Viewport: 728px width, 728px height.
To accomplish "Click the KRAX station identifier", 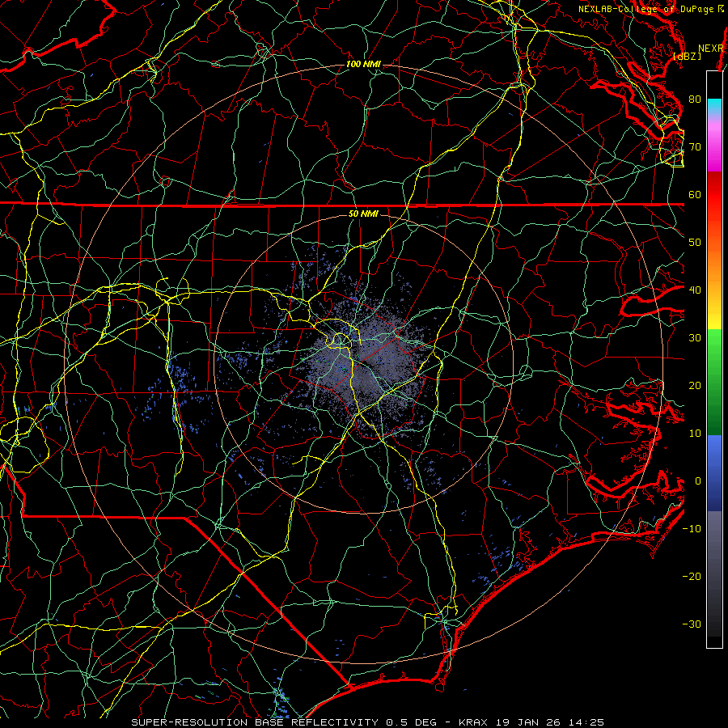I will pyautogui.click(x=473, y=722).
